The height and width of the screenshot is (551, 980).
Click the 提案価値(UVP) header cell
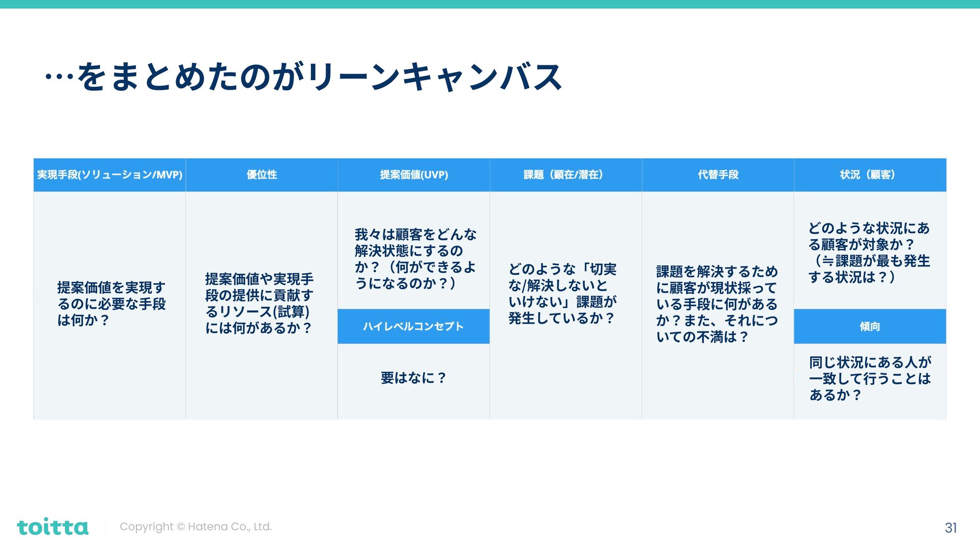[413, 175]
